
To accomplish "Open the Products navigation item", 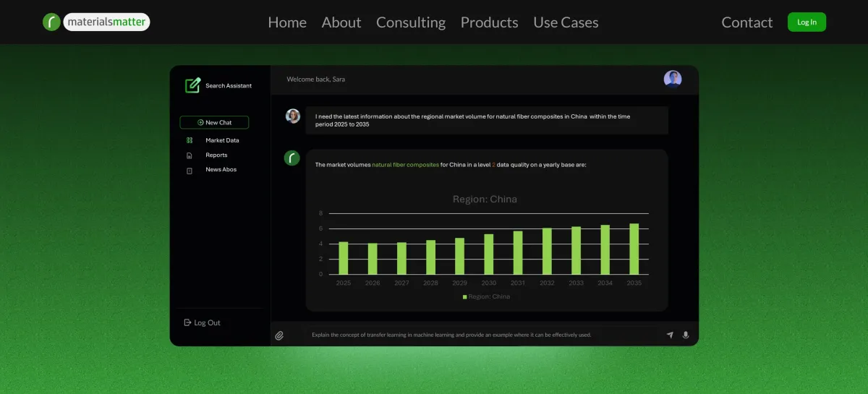I will click(489, 22).
